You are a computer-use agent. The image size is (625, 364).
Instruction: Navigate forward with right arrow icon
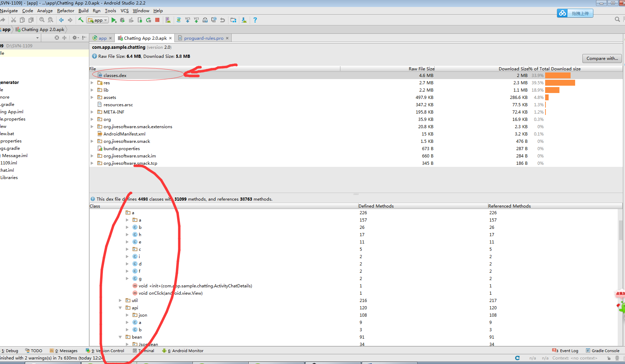pyautogui.click(x=70, y=20)
